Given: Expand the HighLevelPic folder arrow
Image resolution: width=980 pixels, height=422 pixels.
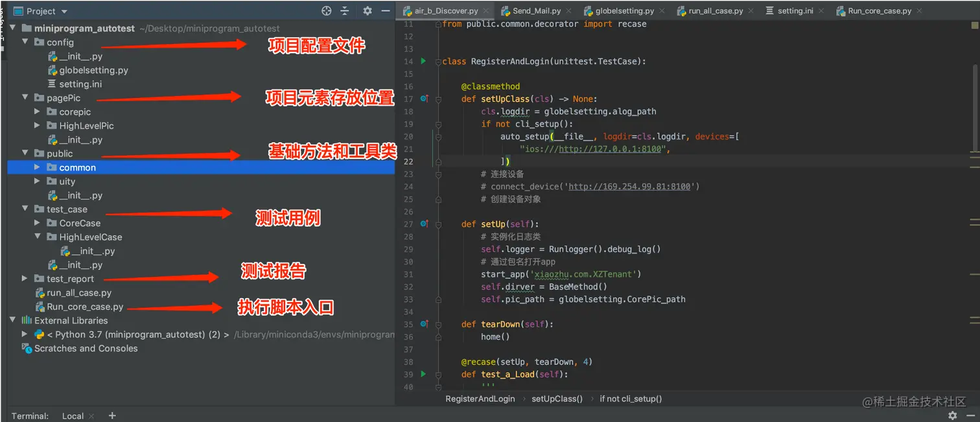Looking at the screenshot, I should point(38,126).
